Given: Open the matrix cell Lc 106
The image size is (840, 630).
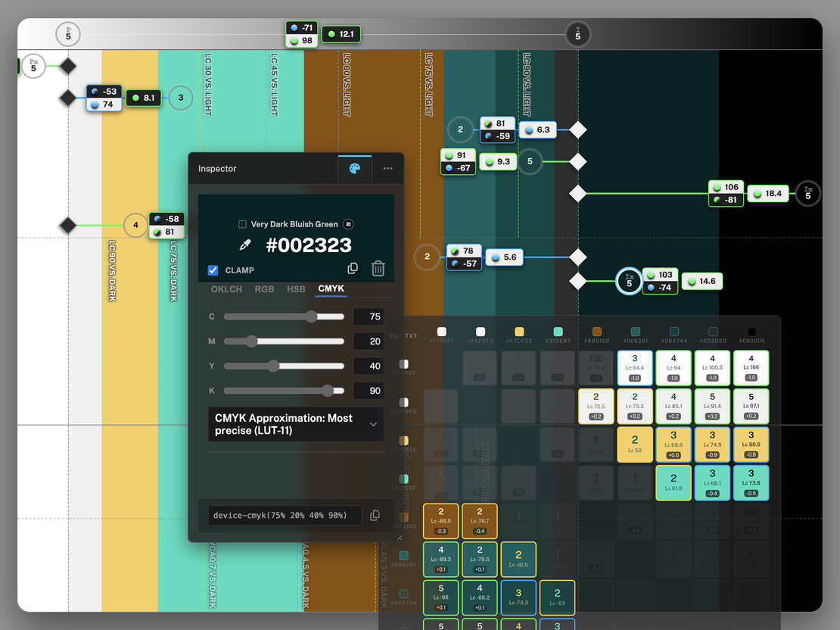Looking at the screenshot, I should click(751, 368).
